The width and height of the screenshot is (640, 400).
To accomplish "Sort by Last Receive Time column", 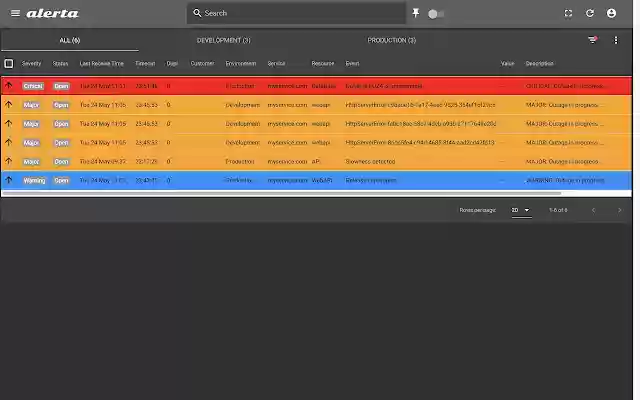I will [102, 64].
